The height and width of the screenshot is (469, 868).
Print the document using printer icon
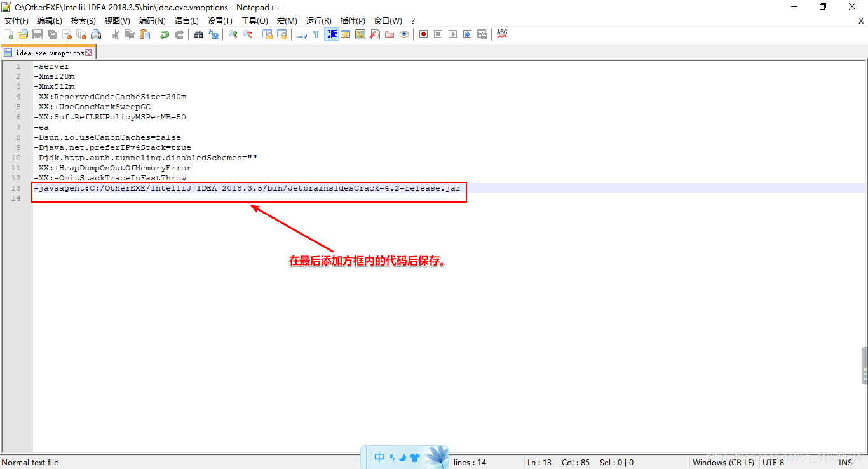click(96, 34)
